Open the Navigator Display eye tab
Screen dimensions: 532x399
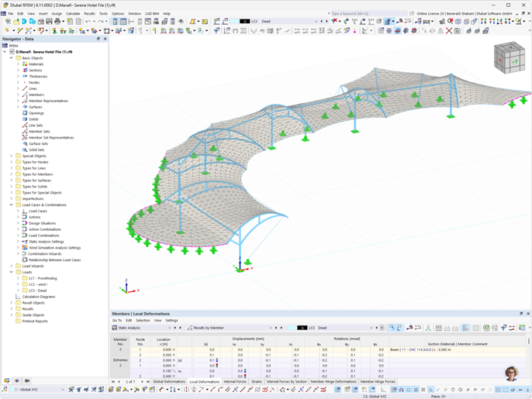17,380
